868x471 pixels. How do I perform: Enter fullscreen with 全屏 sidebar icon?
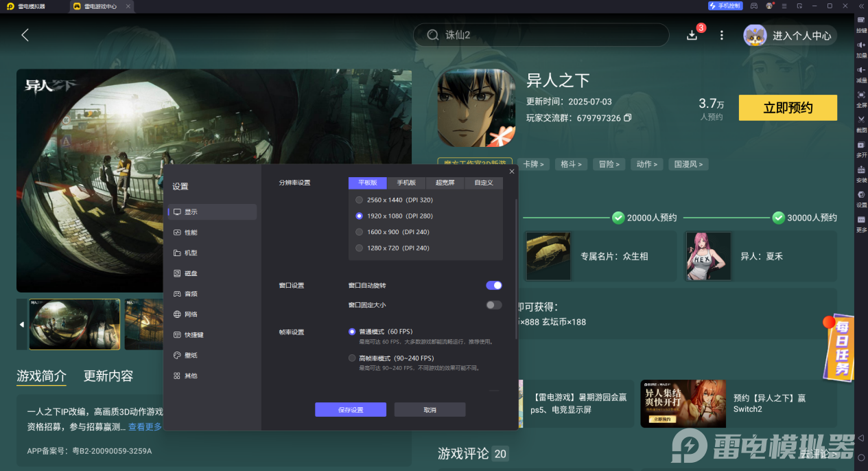click(x=861, y=98)
